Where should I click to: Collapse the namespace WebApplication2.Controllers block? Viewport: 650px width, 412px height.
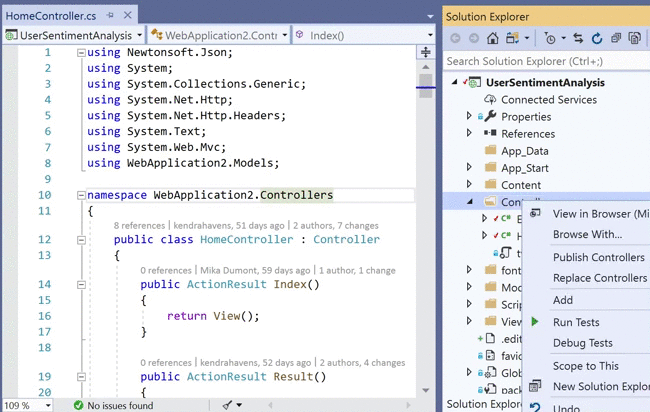81,195
